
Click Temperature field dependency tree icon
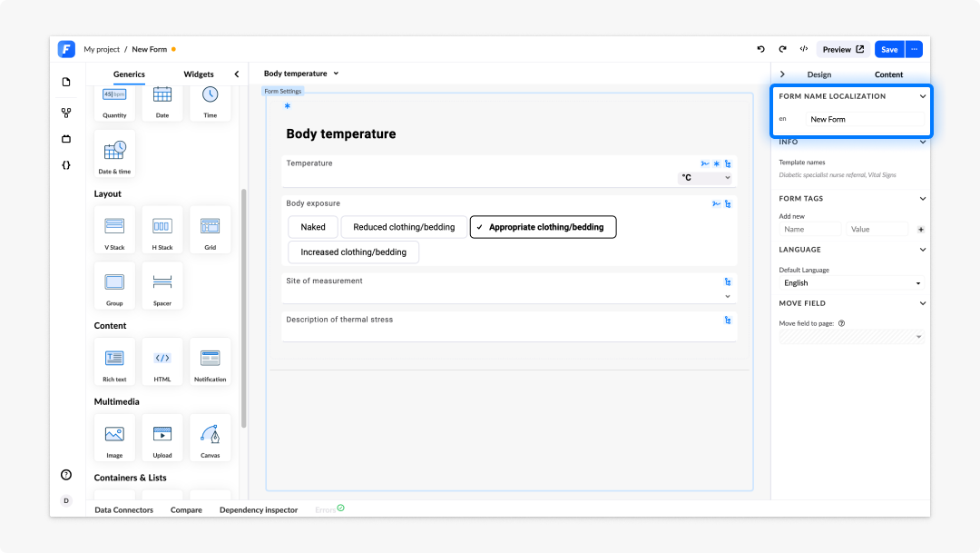728,163
